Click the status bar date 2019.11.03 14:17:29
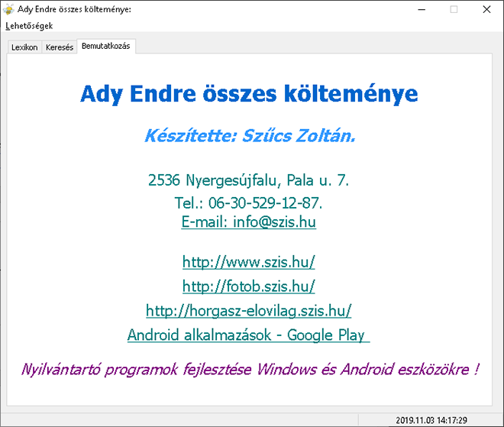Screen dimensions: 504x427 (431, 420)
